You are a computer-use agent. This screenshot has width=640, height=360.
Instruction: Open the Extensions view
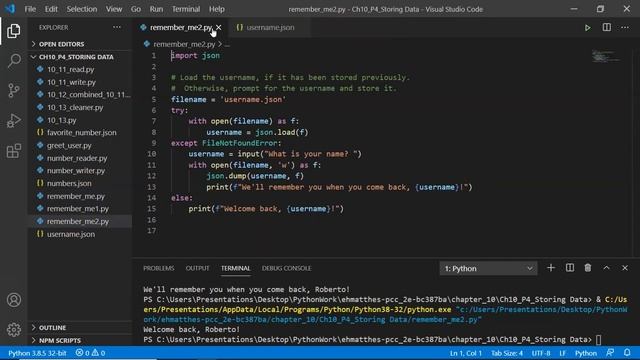13,151
